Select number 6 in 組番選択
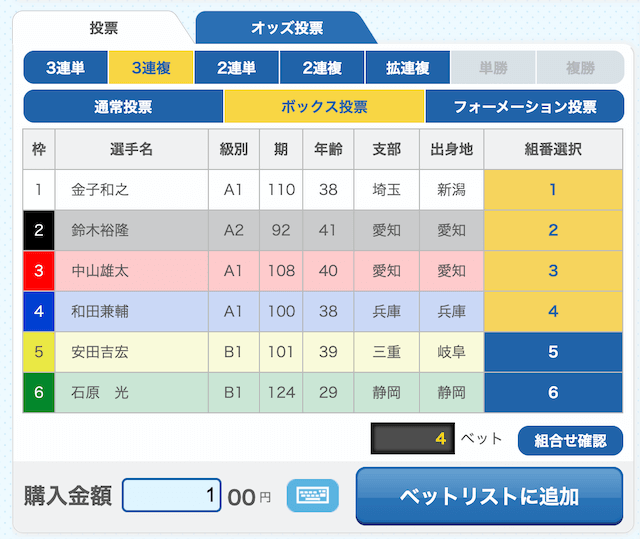Screen dimensions: 640x539 (553, 393)
